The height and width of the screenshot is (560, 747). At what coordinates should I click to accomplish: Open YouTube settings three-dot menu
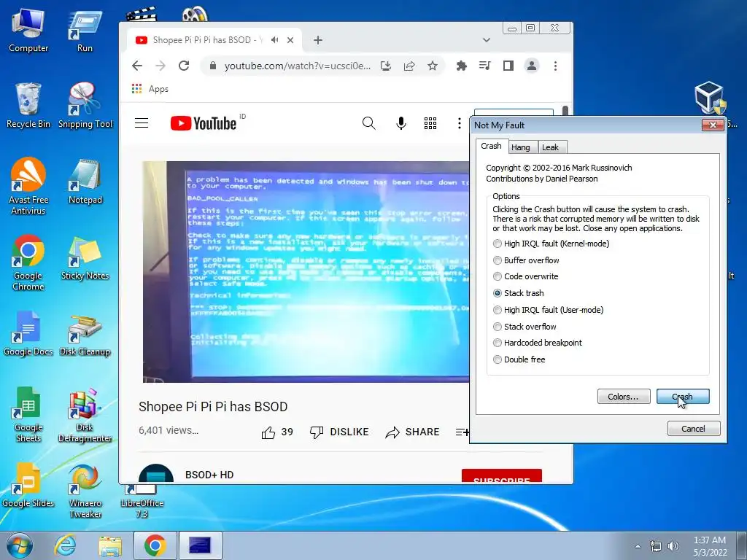[460, 123]
